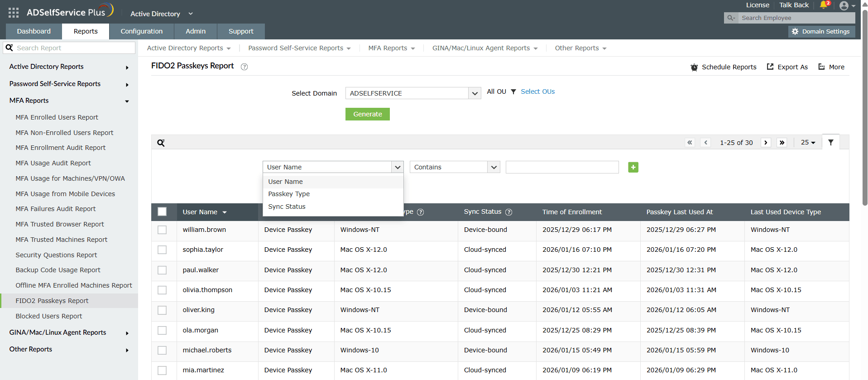Choose Passkey Type from filter dropdown list
The width and height of the screenshot is (868, 380).
333,194
